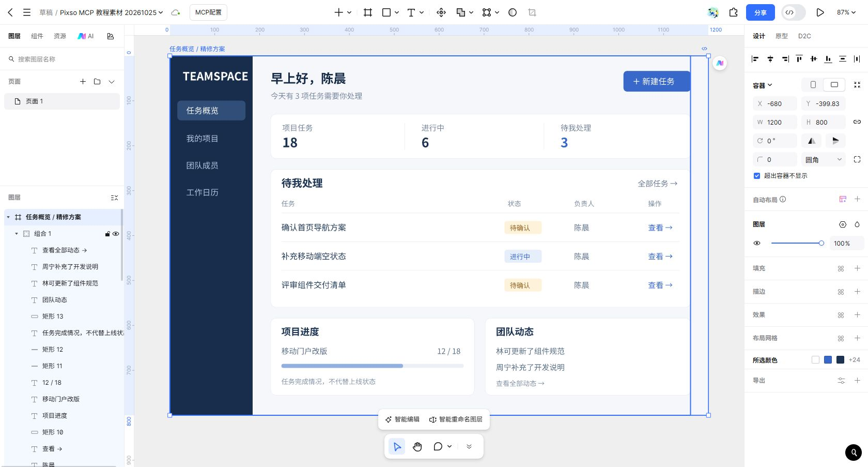
Task: Open the mask tool icon
Action: pyautogui.click(x=487, y=12)
